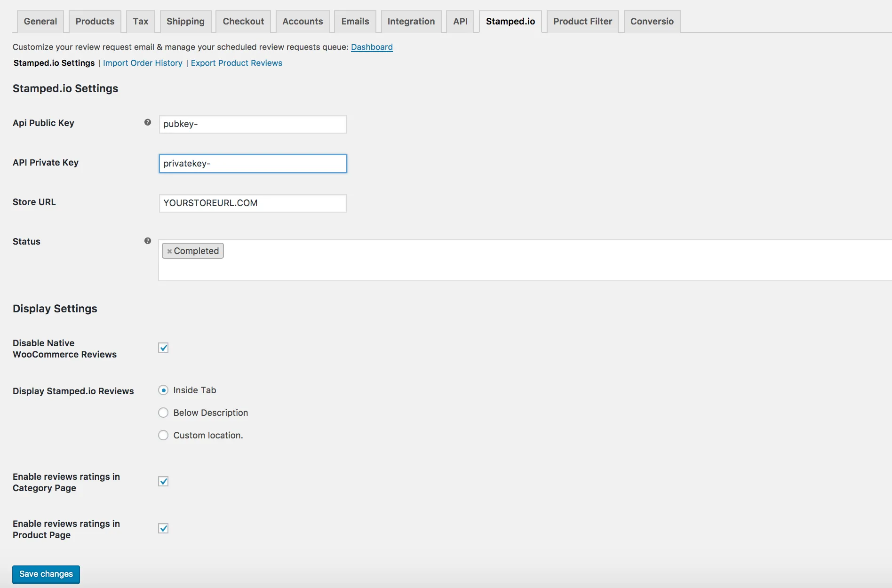The height and width of the screenshot is (588, 892).
Task: Click the Inside Tab option label
Action: [x=195, y=390]
